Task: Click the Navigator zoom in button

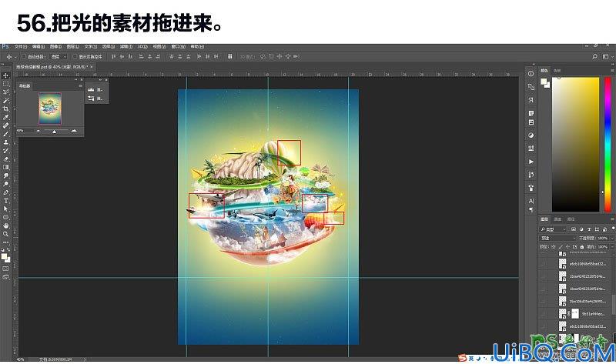Action: pyautogui.click(x=74, y=130)
